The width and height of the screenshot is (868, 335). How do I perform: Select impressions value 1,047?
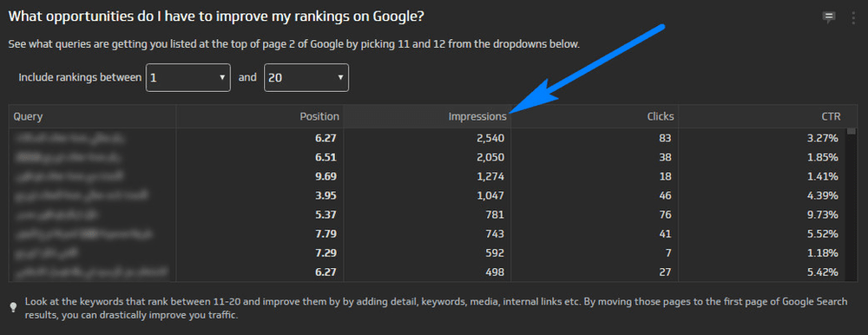[x=490, y=195]
